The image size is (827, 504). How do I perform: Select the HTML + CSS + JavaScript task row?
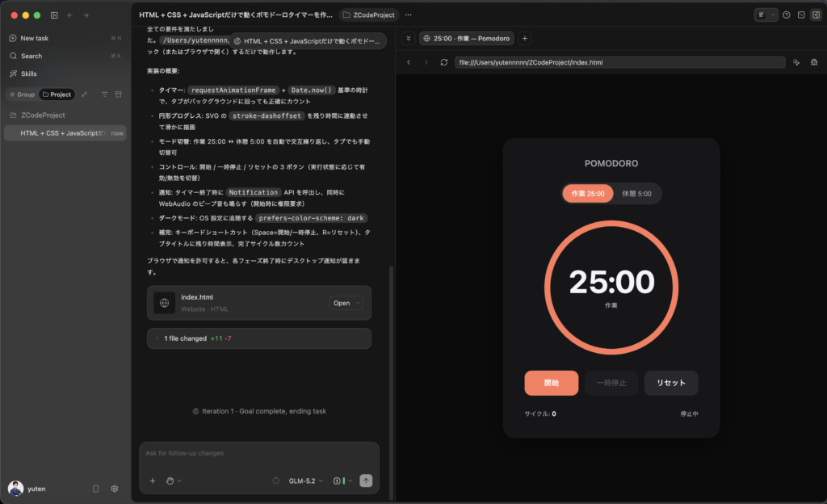pos(65,133)
